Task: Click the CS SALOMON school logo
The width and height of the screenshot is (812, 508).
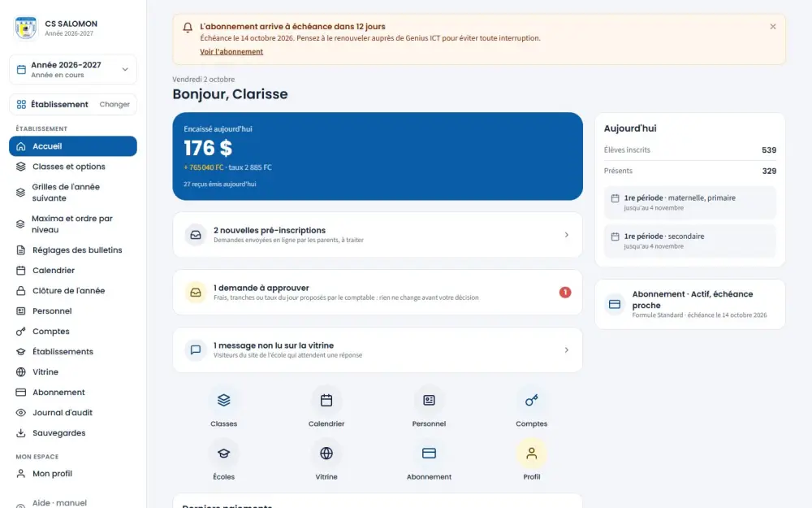Action: pyautogui.click(x=25, y=28)
